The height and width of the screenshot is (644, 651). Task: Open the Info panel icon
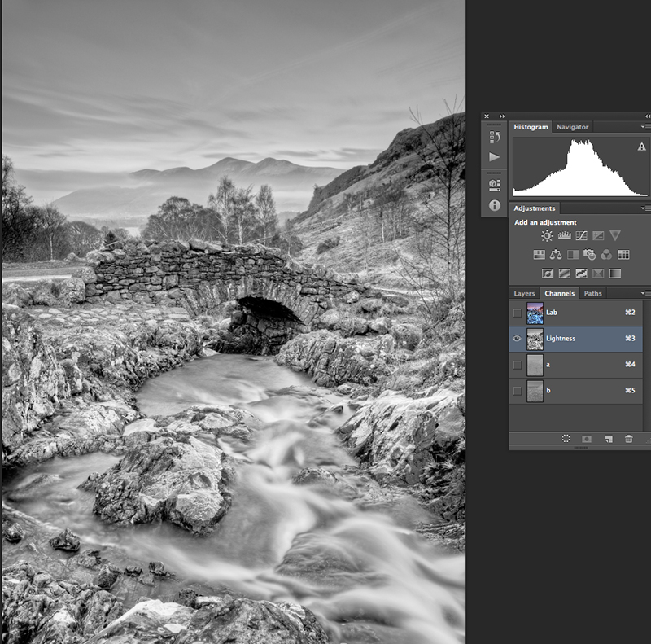coord(494,205)
